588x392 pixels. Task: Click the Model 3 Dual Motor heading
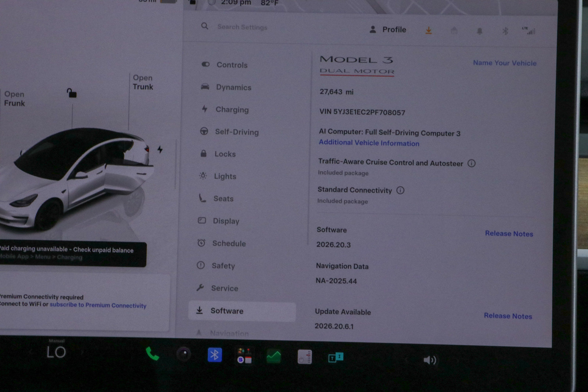pos(357,65)
